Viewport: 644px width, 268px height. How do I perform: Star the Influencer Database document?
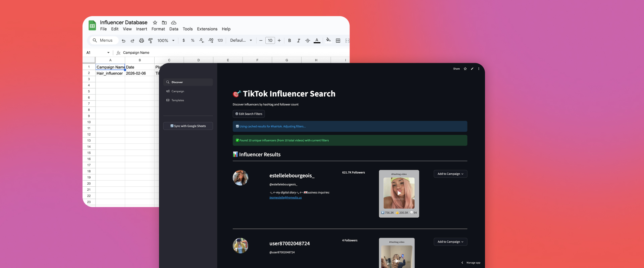point(155,23)
